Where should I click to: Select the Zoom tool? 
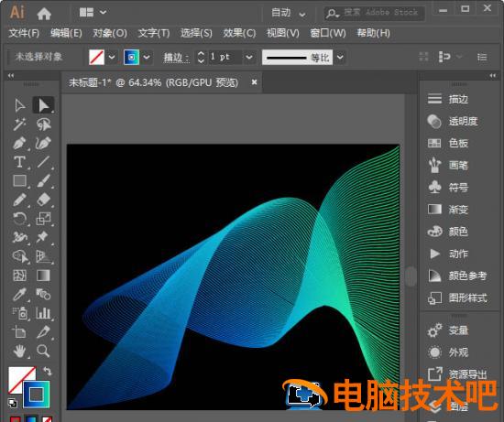pyautogui.click(x=43, y=351)
